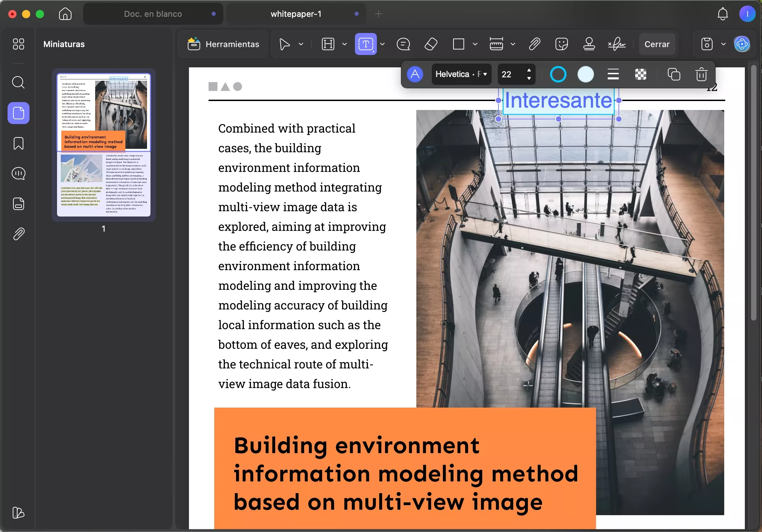Open the attachments sidebar panel

click(19, 234)
